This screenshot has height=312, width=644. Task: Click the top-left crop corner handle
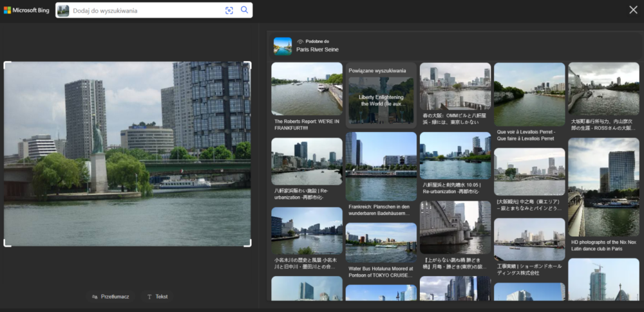pos(6,64)
